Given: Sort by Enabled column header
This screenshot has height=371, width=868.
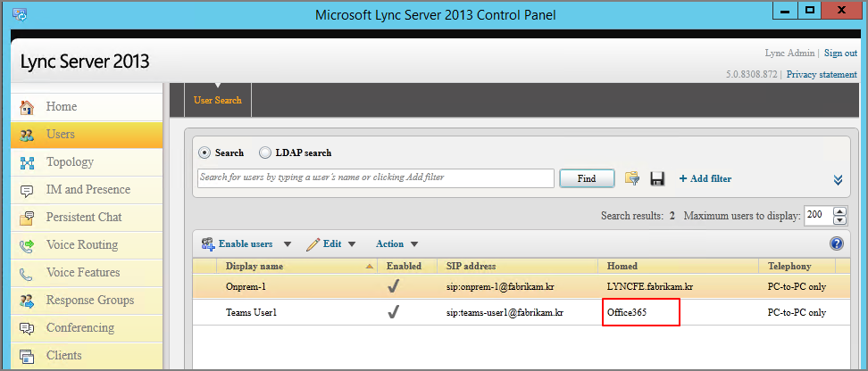Looking at the screenshot, I should tap(407, 266).
